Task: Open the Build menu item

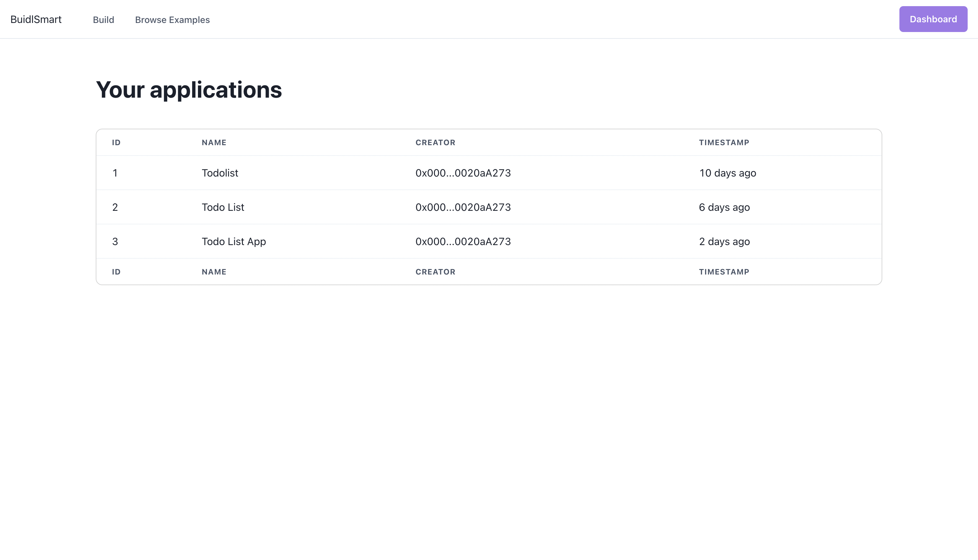Action: coord(103,20)
